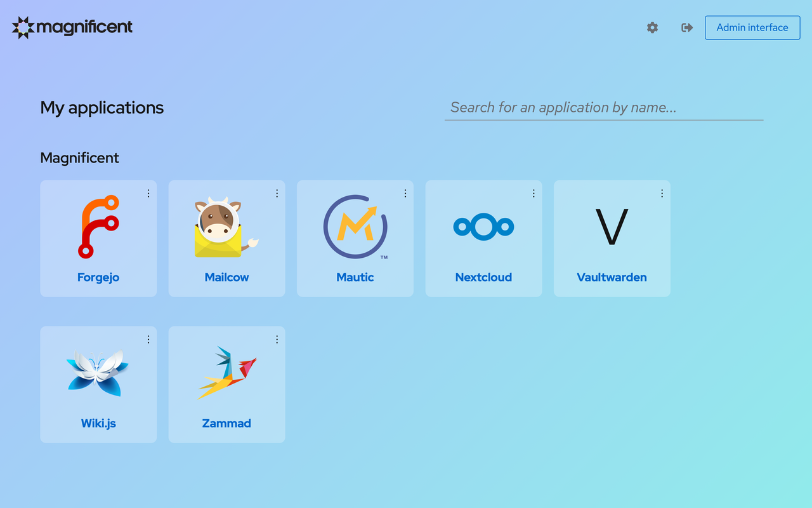812x508 pixels.
Task: Click the Wiki.js name link
Action: tap(98, 424)
